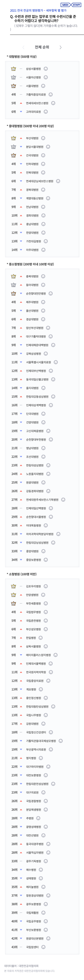The height and width of the screenshot is (980, 84).
Task: Click the home icon beside 아주대병원
Action: (x=43, y=250)
